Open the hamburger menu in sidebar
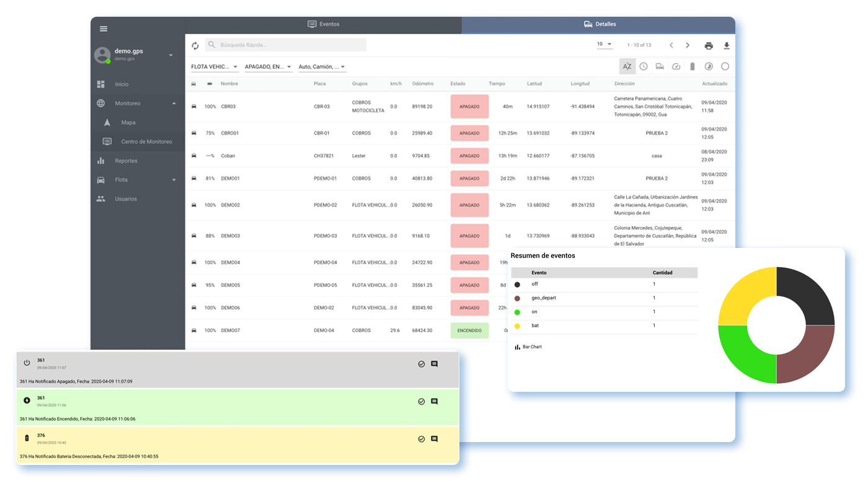868x496 pixels. tap(104, 29)
